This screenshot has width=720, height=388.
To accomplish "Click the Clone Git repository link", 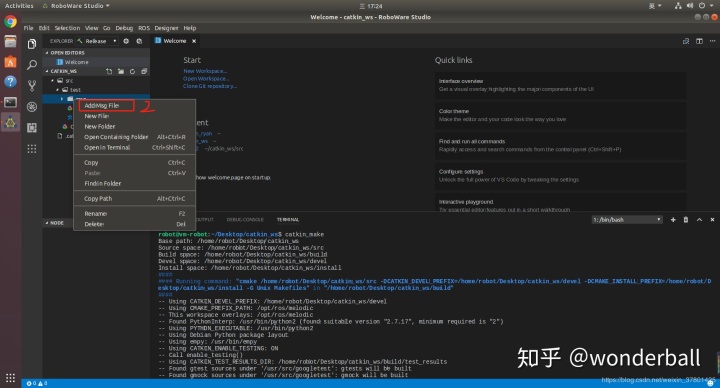I will click(210, 86).
